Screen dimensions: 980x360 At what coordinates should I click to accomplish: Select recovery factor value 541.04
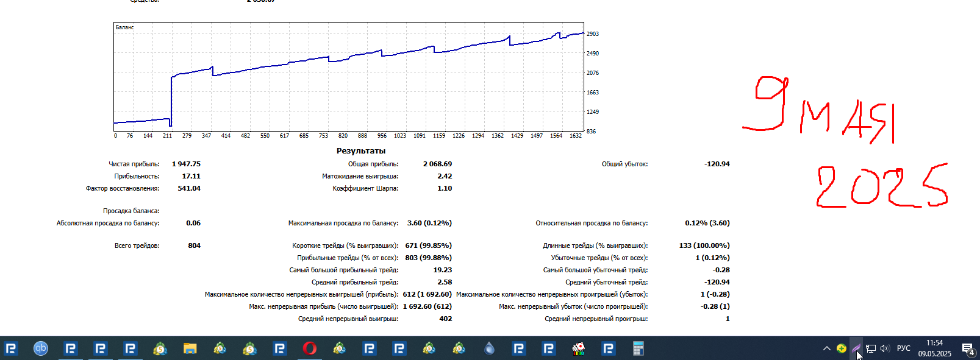(x=189, y=188)
